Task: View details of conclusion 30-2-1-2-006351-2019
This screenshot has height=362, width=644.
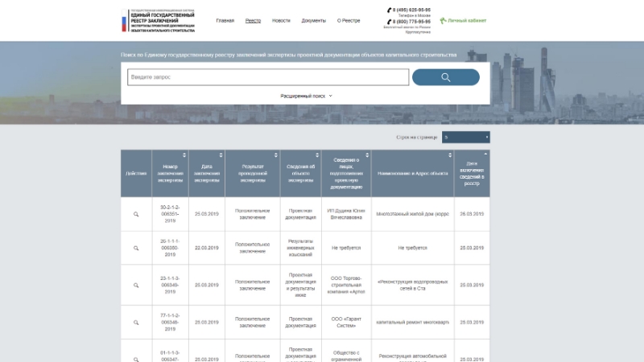Action: tap(136, 215)
